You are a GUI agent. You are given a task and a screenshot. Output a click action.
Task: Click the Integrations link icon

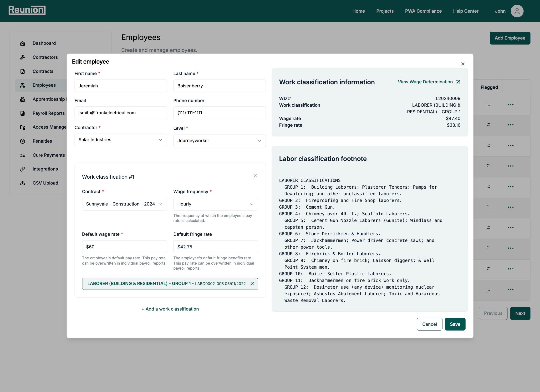pyautogui.click(x=23, y=169)
